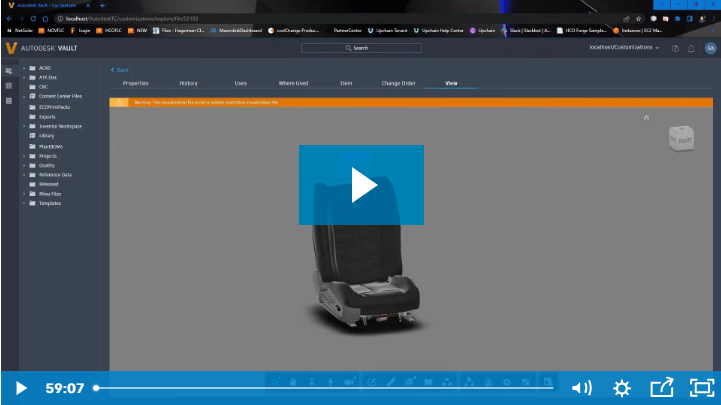Select the grid icon in the left rail
721x405 pixels.
(9, 86)
